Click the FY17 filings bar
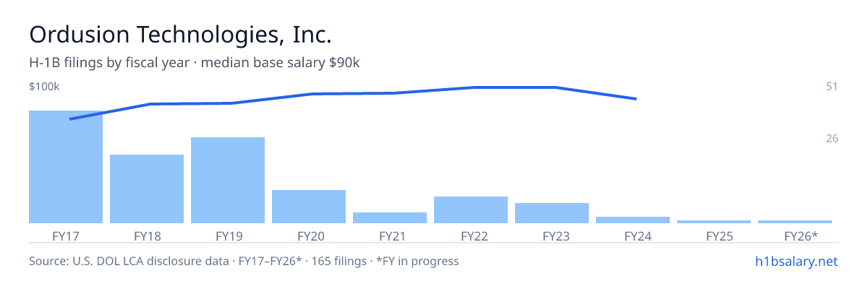The image size is (868, 289). click(66, 167)
